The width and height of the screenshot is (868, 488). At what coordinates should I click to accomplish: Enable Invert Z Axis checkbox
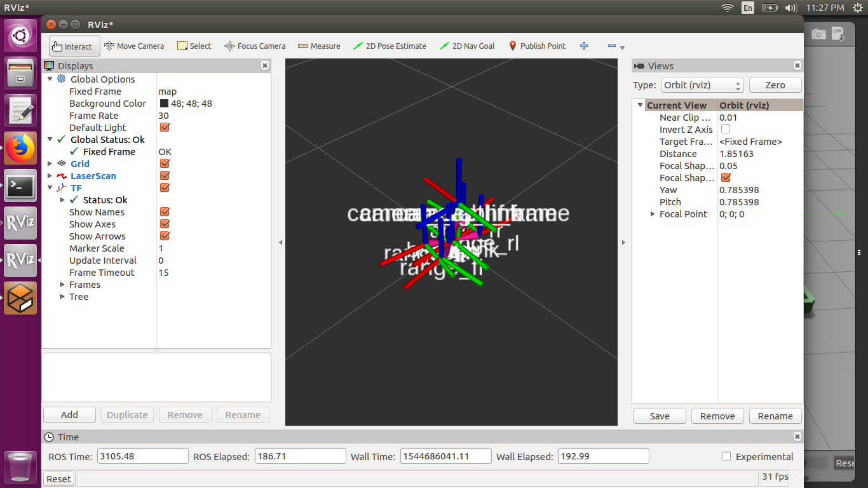click(x=726, y=129)
